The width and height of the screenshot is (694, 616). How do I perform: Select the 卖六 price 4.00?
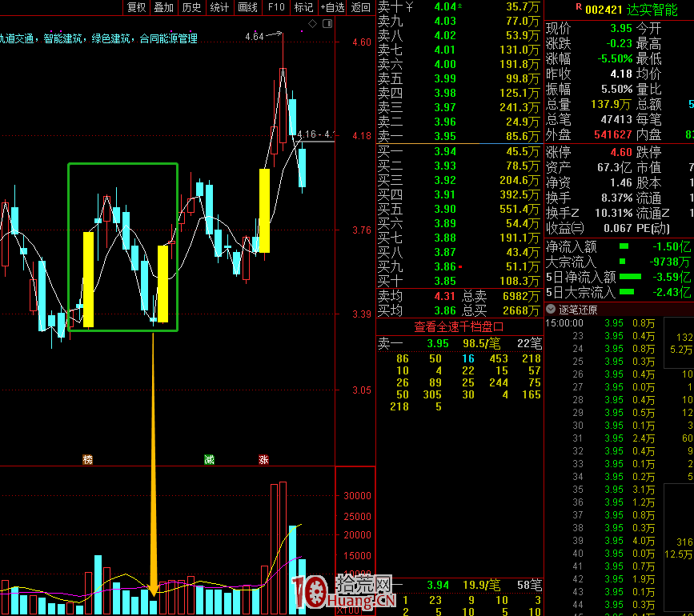[x=445, y=64]
